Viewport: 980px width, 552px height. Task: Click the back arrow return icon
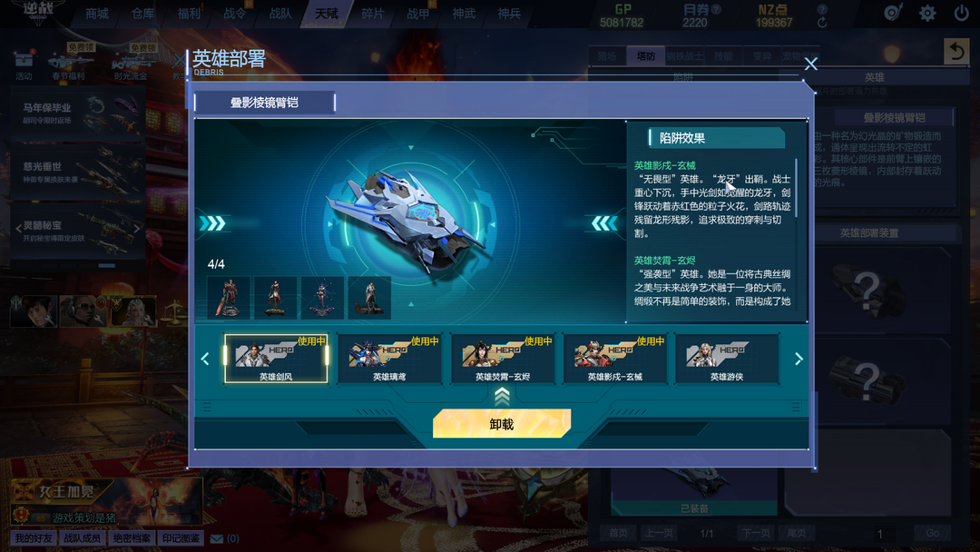coord(956,51)
